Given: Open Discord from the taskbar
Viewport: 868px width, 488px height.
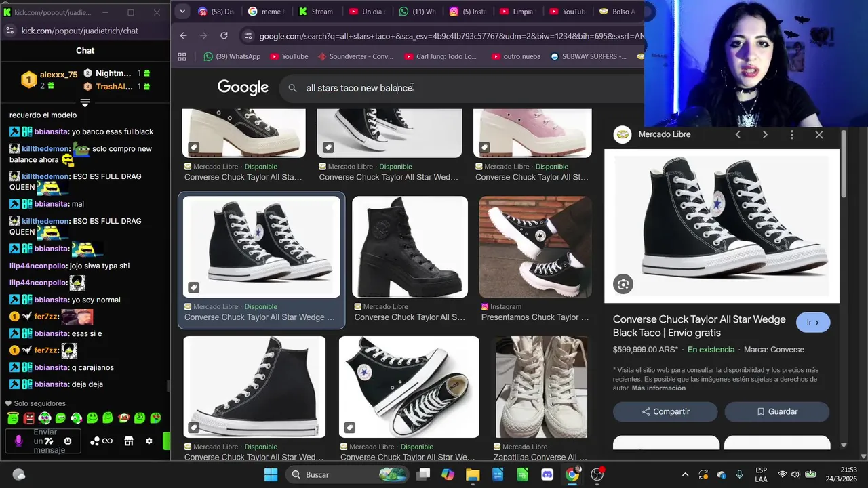Looking at the screenshot, I should coord(547,474).
